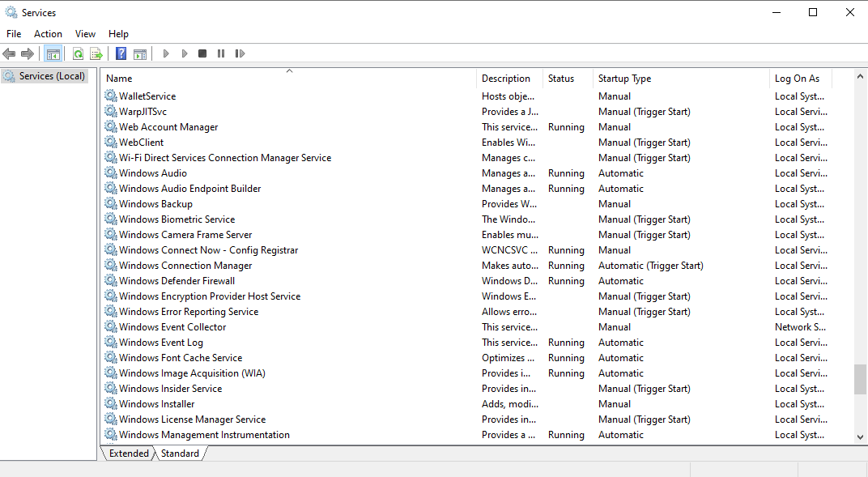Viewport: 868px width, 477px height.
Task: Sort by the Status column header
Action: [x=568, y=79]
